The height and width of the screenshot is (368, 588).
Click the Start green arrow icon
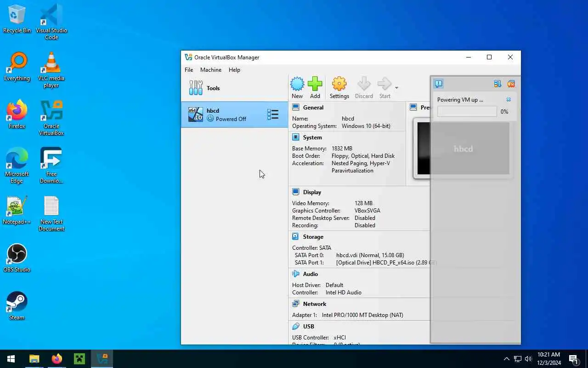(384, 88)
